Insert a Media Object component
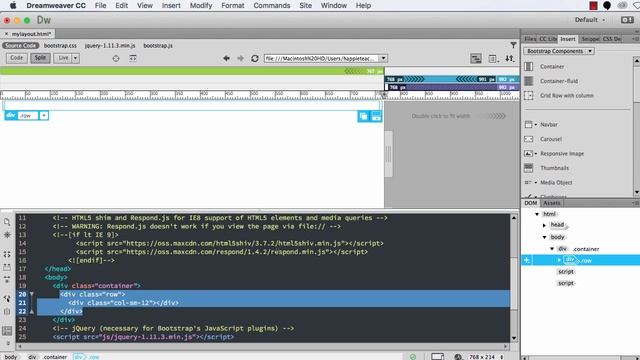Image resolution: width=640 pixels, height=360 pixels. 556,182
